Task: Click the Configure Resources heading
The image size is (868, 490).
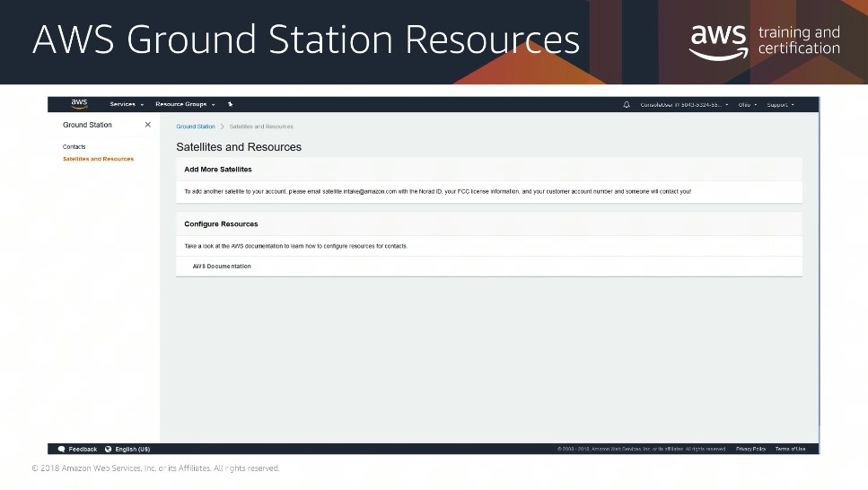Action: (221, 224)
